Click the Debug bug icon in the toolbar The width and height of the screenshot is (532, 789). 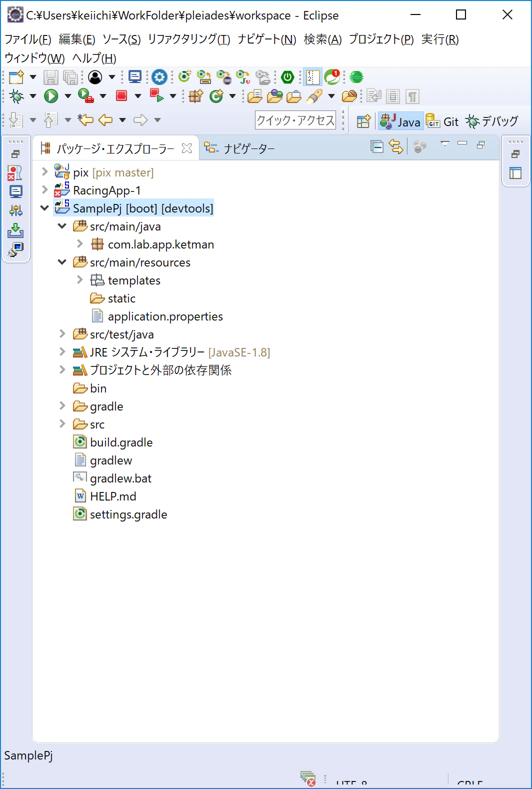pos(16,96)
